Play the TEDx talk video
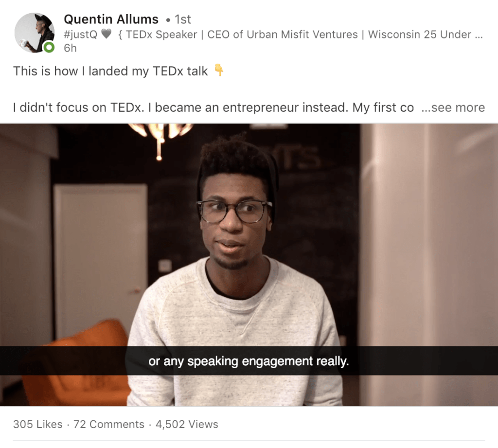The image size is (498, 448). click(x=249, y=265)
